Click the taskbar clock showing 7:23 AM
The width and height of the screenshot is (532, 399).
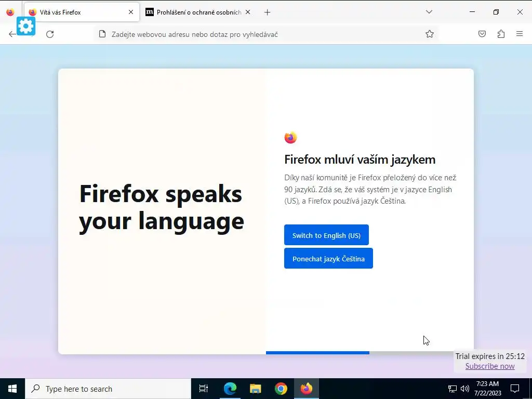tap(487, 389)
